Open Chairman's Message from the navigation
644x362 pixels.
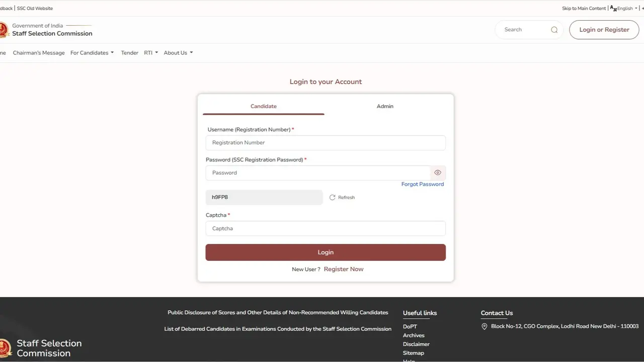click(39, 52)
